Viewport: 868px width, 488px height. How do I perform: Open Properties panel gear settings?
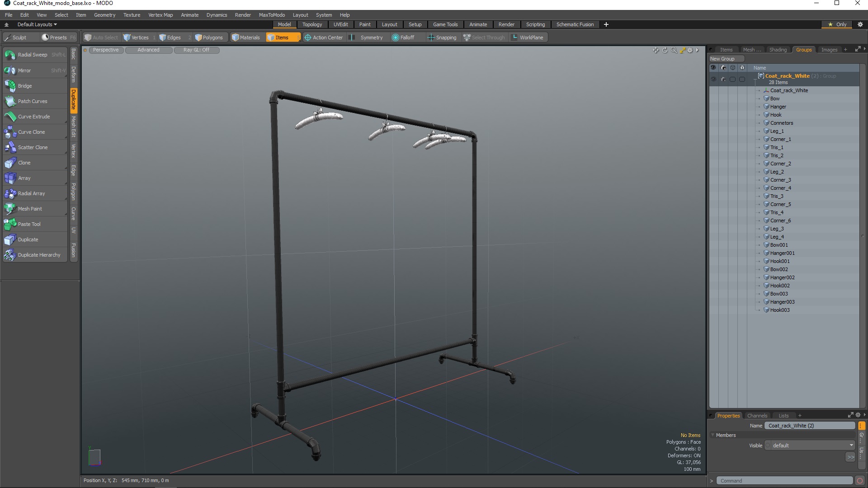[858, 415]
